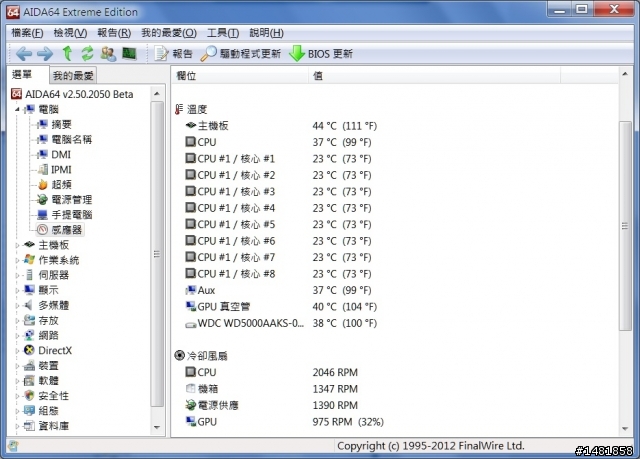Expand the 作業系統 tree node
The width and height of the screenshot is (640, 459).
point(17,260)
